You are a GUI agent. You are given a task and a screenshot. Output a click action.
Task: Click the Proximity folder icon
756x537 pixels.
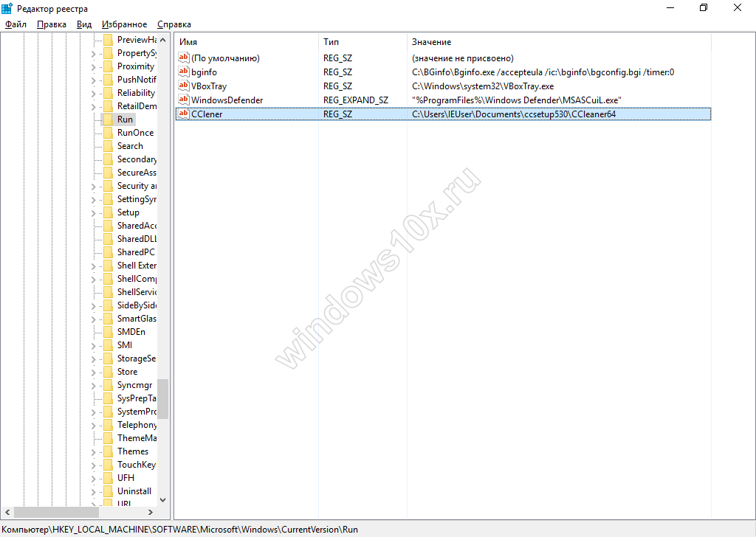click(x=108, y=66)
